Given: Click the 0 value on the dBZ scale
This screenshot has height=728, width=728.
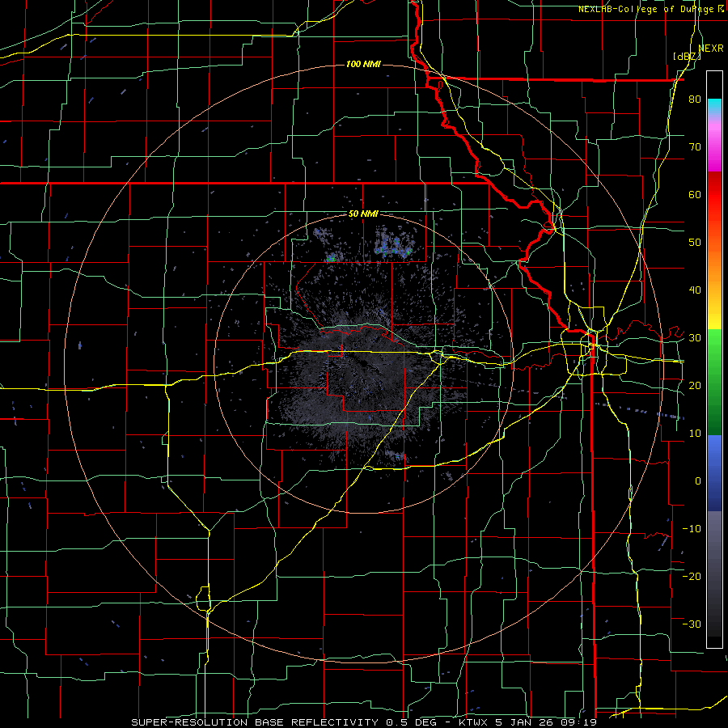Looking at the screenshot, I should pos(698,481).
